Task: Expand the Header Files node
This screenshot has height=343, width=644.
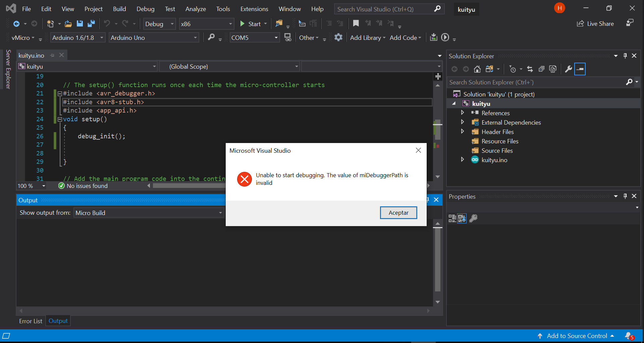Action: coord(463,131)
